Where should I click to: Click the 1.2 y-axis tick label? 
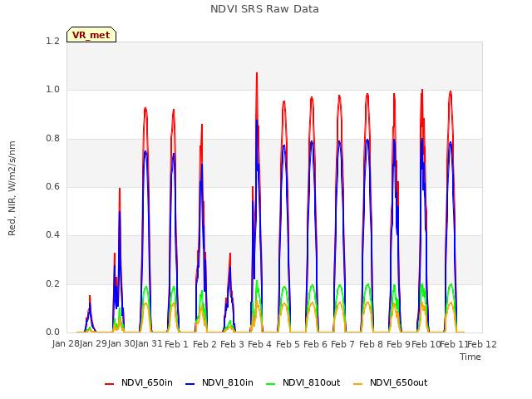coord(52,41)
